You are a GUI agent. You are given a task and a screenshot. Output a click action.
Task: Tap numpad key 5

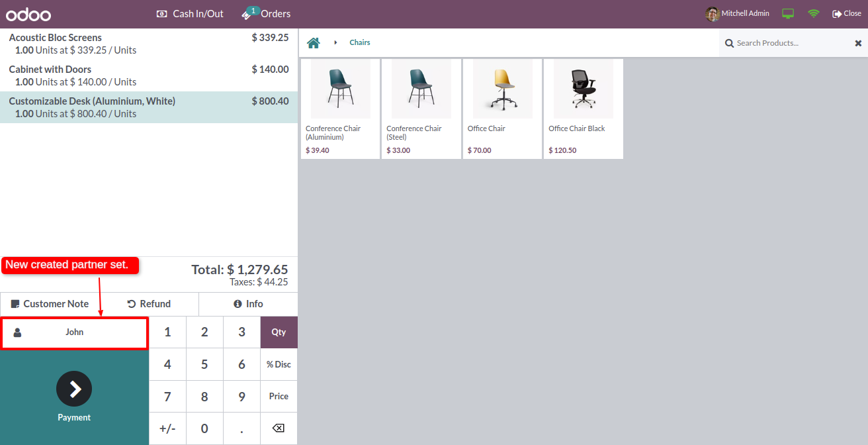coord(204,364)
